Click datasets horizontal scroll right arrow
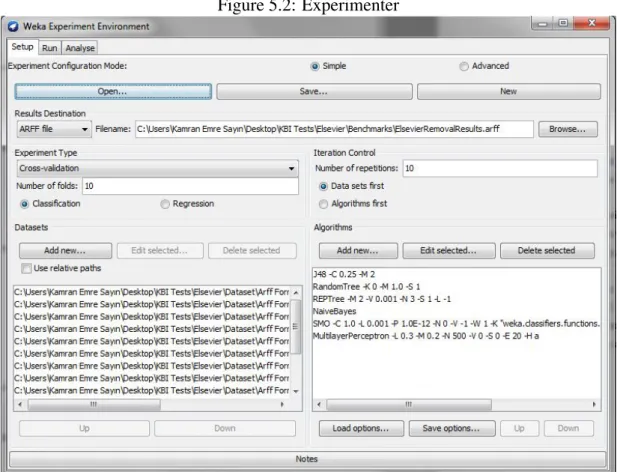The height and width of the screenshot is (472, 617). coord(282,404)
